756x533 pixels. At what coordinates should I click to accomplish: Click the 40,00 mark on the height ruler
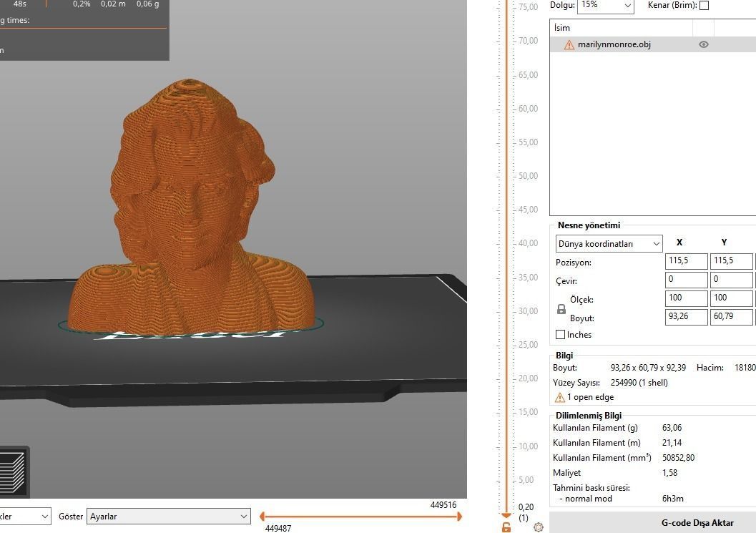click(528, 243)
